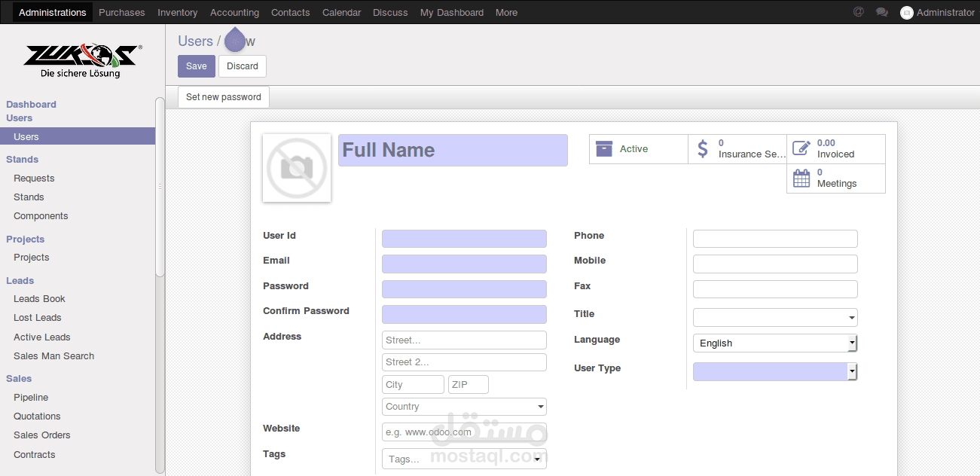
Task: Click the dollar icon on Insurance stat
Action: (x=703, y=148)
